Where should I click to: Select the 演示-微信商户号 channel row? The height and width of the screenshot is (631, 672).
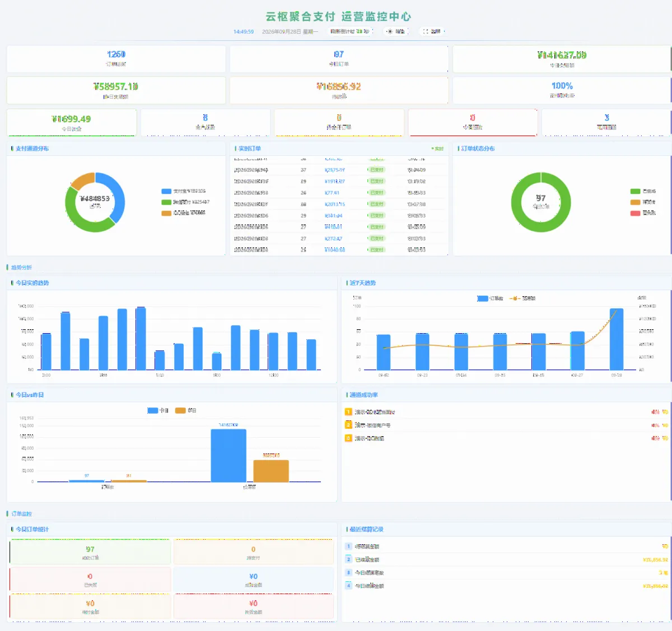point(506,426)
